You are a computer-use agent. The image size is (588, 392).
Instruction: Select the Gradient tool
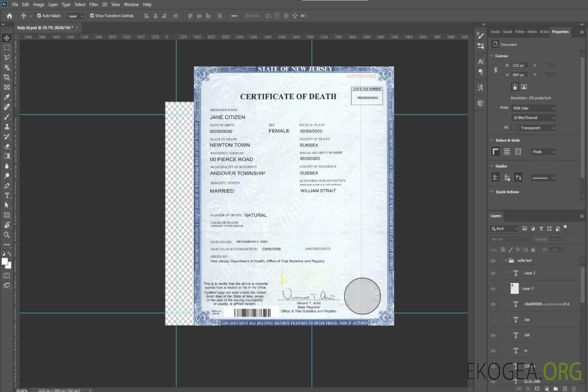point(7,156)
